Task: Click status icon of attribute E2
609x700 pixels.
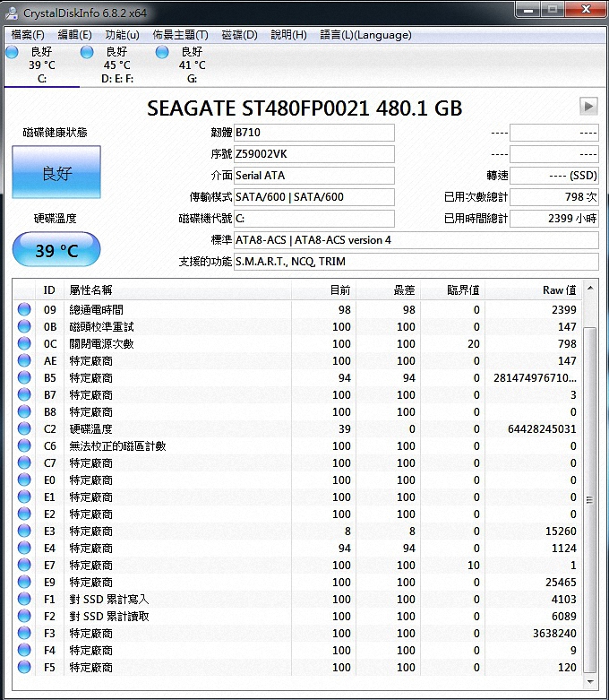Action: (x=24, y=514)
